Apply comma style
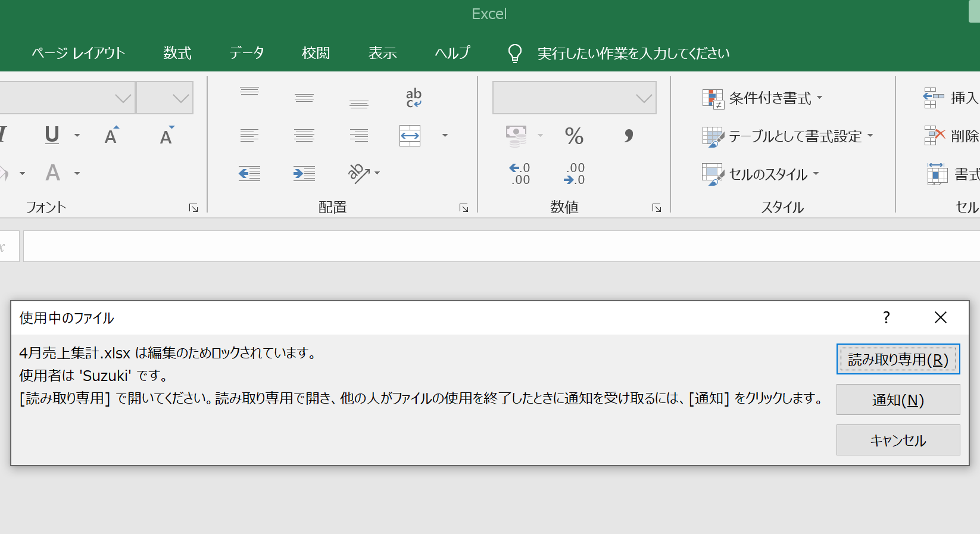 click(629, 136)
